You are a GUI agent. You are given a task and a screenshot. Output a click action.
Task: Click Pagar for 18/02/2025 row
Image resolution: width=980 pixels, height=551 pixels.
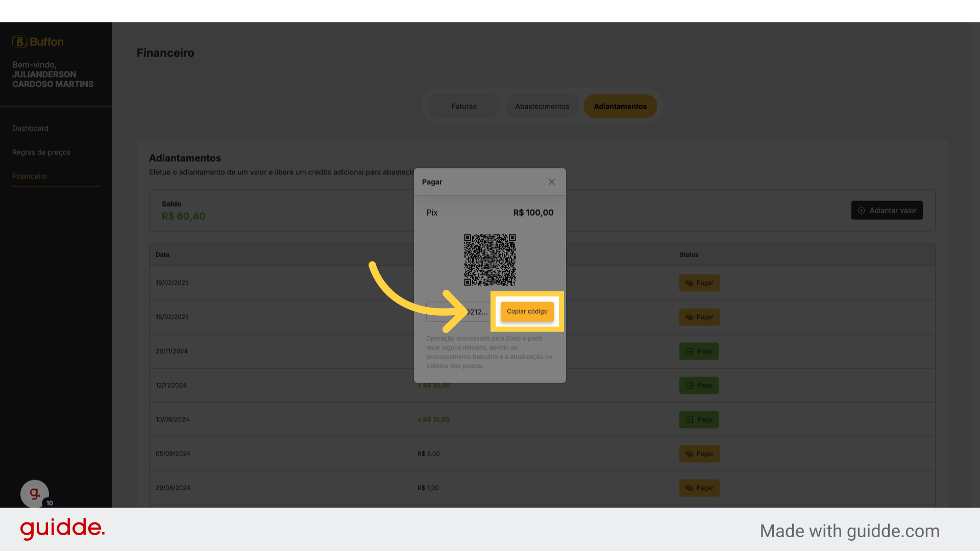point(699,317)
